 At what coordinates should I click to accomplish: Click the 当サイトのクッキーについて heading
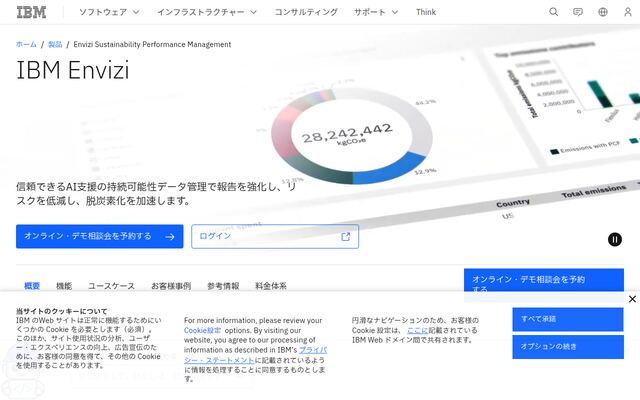tap(62, 311)
